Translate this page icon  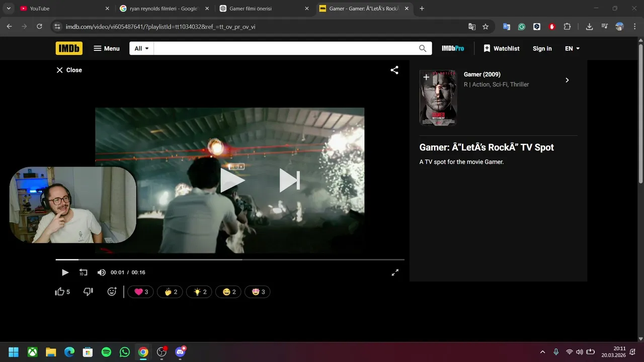pos(472,27)
